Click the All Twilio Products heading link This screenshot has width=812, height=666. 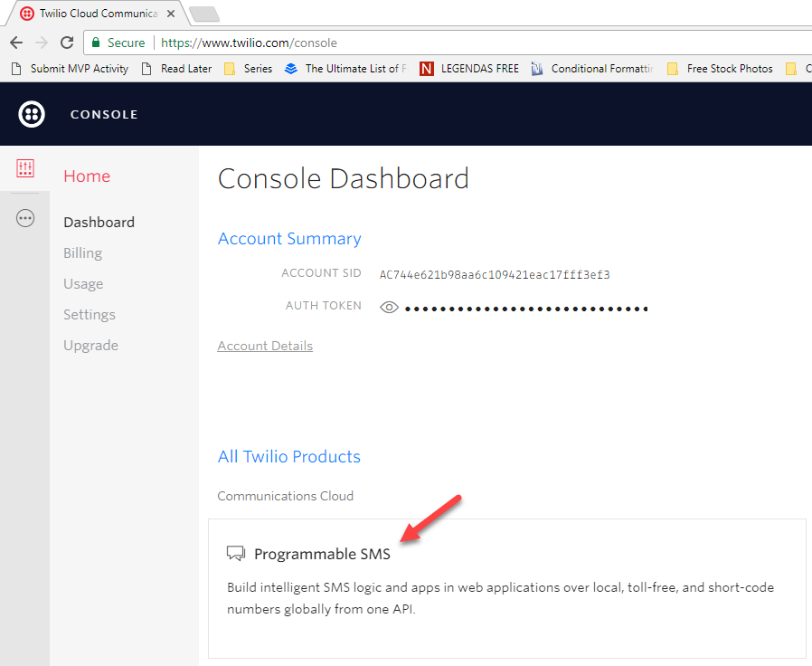click(x=289, y=457)
